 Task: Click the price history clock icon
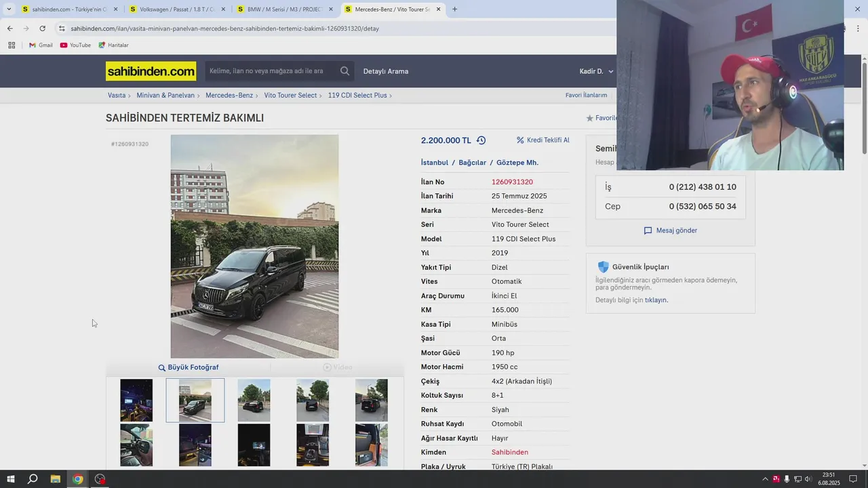[x=481, y=140]
